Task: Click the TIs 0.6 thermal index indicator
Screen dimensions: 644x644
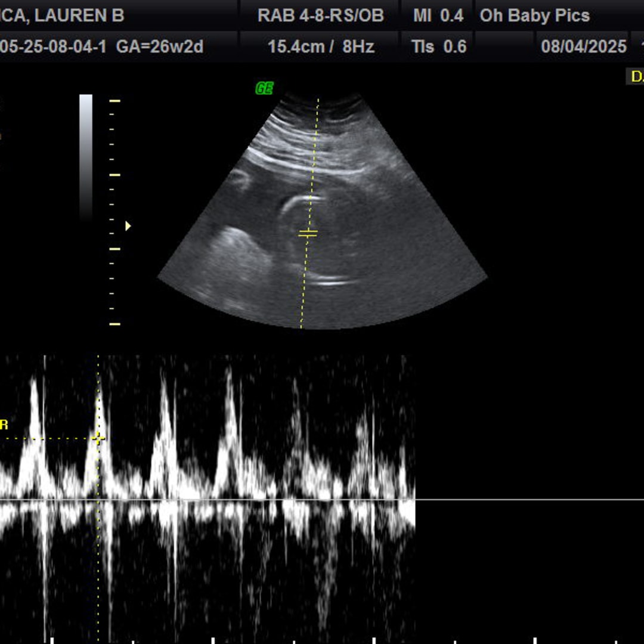Action: (439, 47)
